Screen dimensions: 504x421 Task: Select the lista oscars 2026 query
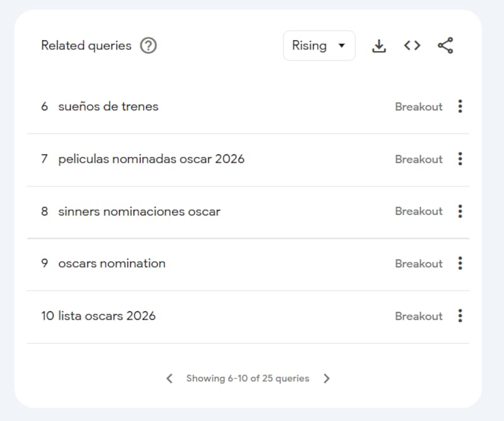(x=106, y=316)
